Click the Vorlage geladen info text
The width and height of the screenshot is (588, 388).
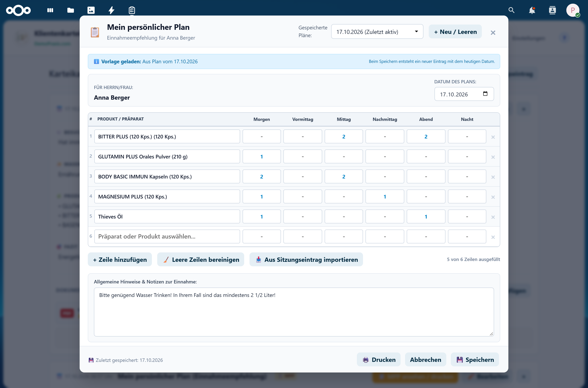click(149, 62)
